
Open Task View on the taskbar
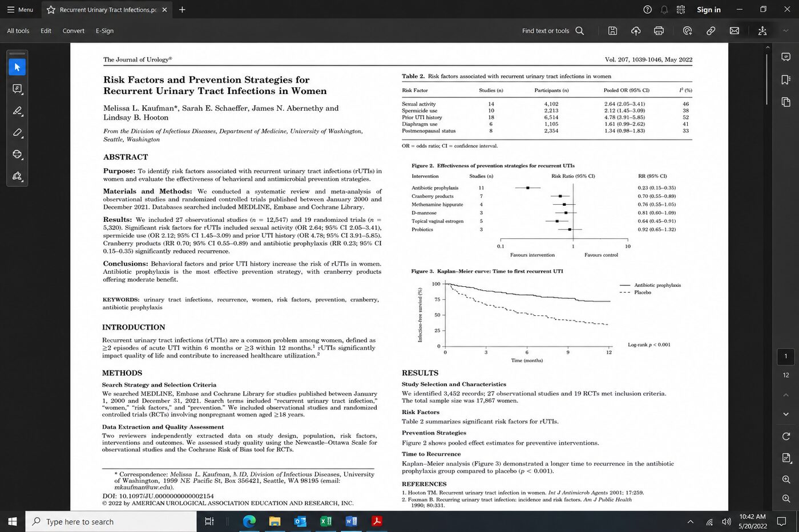pos(209,521)
